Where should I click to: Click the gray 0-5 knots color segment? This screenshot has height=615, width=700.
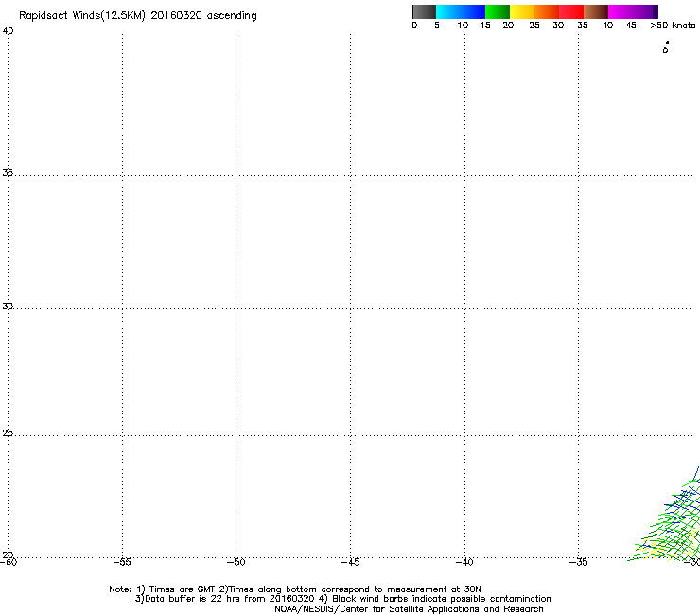[424, 11]
